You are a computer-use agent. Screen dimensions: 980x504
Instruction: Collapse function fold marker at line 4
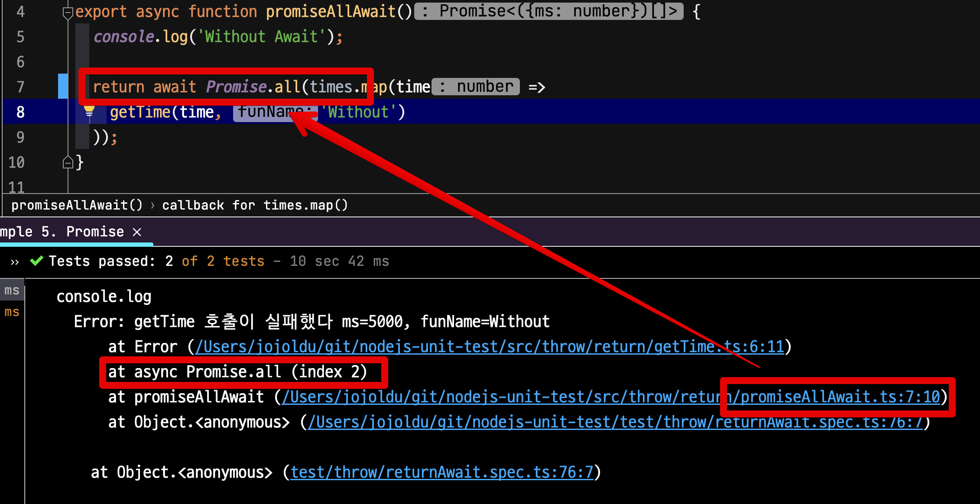pos(68,13)
